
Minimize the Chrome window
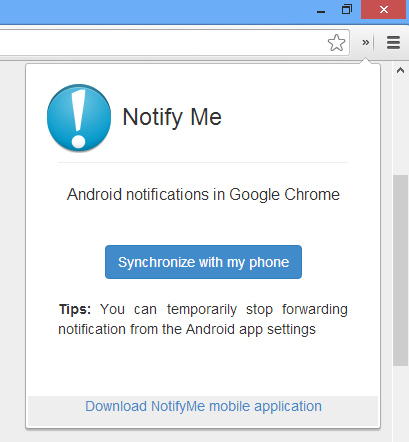tap(321, 10)
